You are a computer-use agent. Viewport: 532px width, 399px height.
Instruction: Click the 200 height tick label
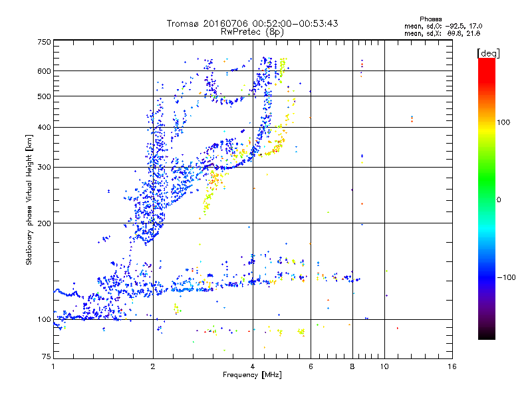tap(44, 223)
